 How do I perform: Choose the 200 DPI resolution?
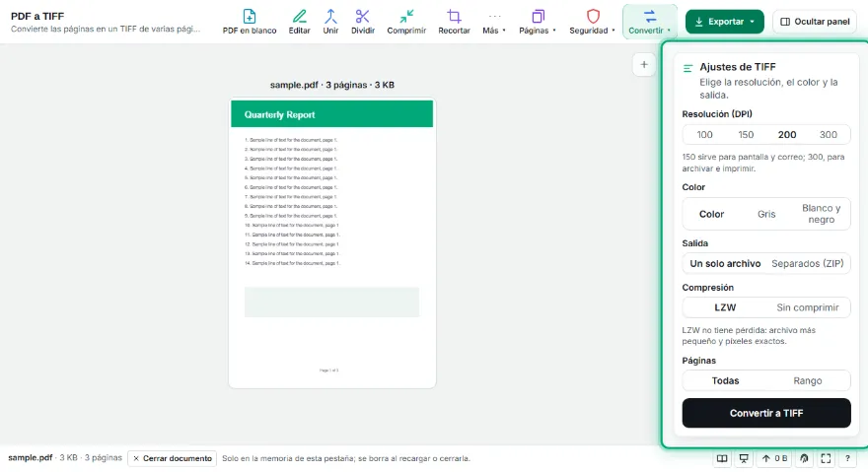787,134
